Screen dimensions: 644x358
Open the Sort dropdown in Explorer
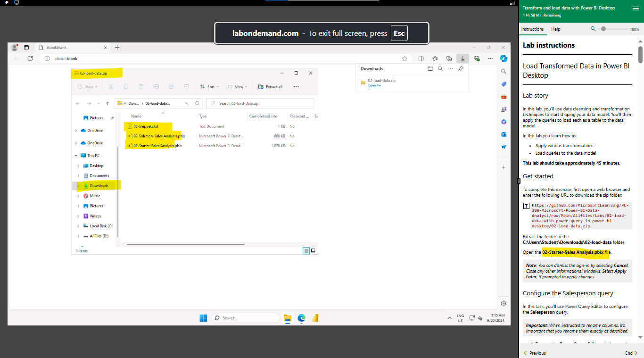coord(209,87)
